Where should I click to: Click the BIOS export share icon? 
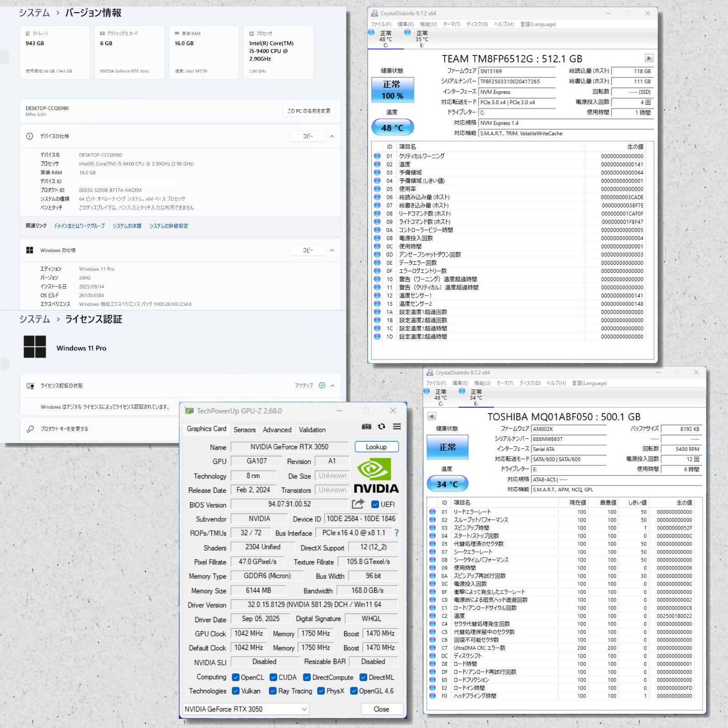358,504
